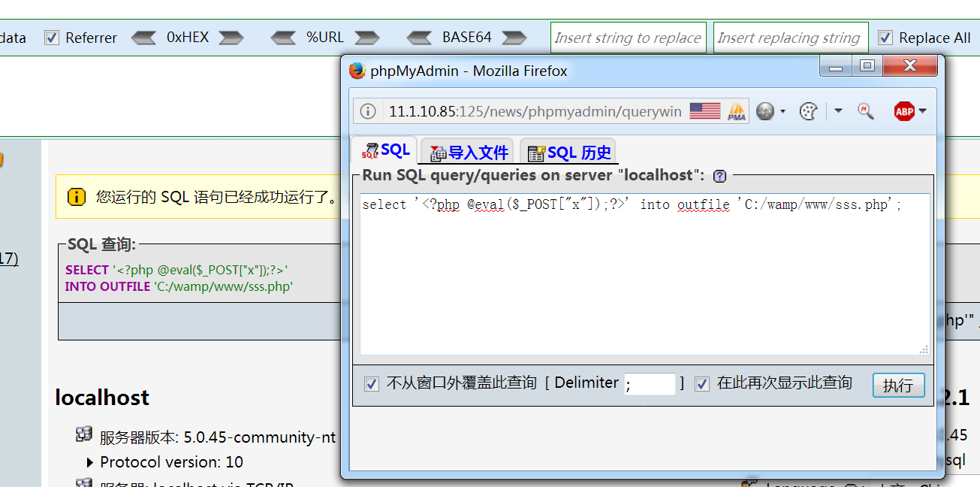Screen dimensions: 980x487
Task: Click the %URL label in HackBar
Action: [x=325, y=37]
